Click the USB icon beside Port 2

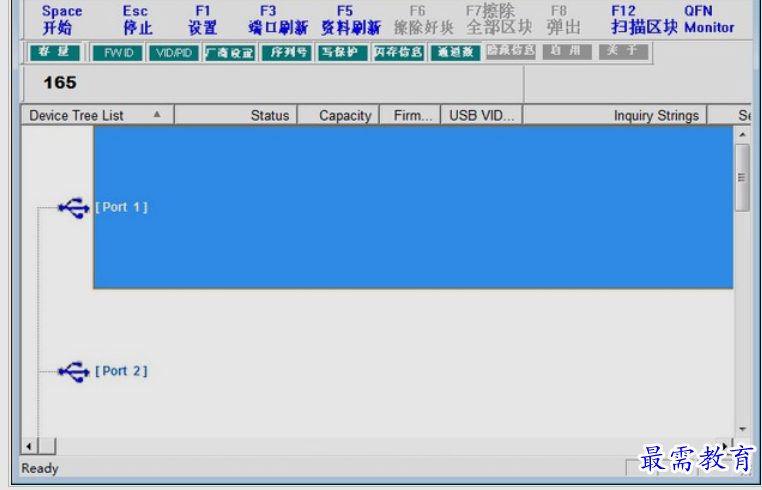click(74, 372)
